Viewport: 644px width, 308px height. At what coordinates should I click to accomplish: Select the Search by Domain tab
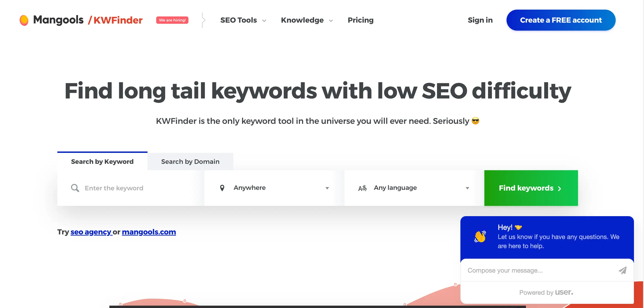190,161
